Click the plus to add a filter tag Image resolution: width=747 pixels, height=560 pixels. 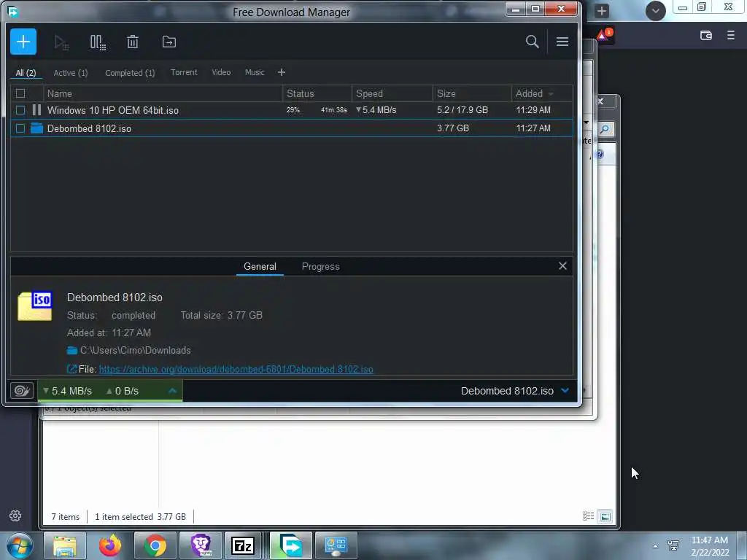[282, 72]
